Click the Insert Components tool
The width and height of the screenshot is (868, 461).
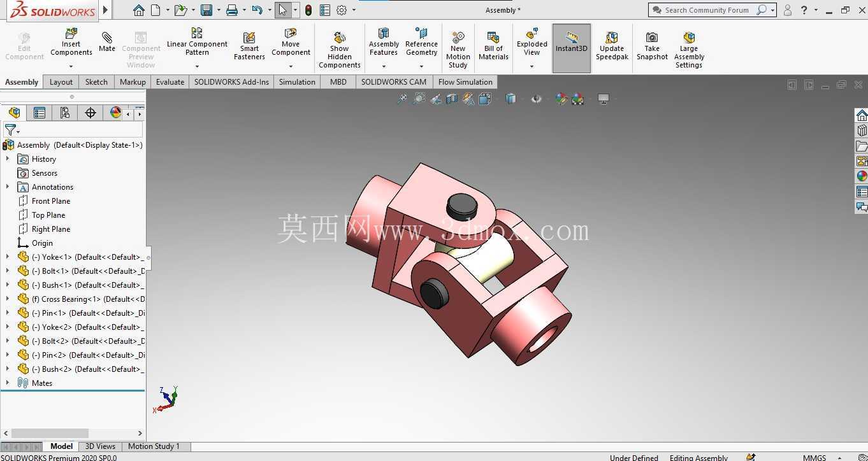[71, 43]
